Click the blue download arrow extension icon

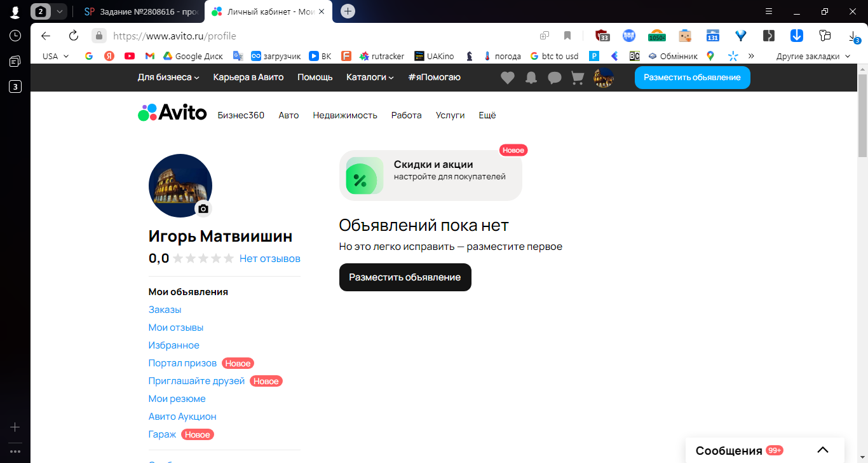(x=797, y=36)
